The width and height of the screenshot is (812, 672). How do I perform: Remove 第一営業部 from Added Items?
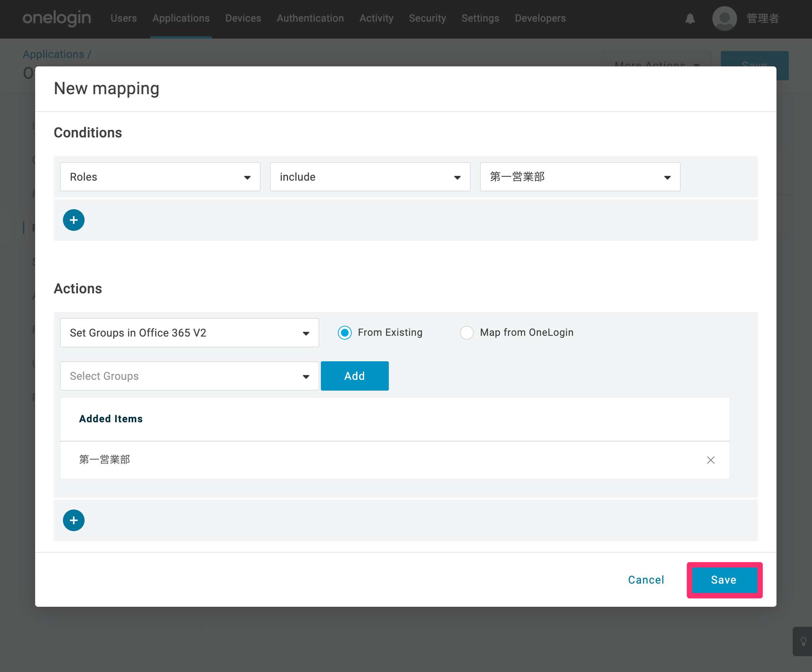pyautogui.click(x=711, y=460)
